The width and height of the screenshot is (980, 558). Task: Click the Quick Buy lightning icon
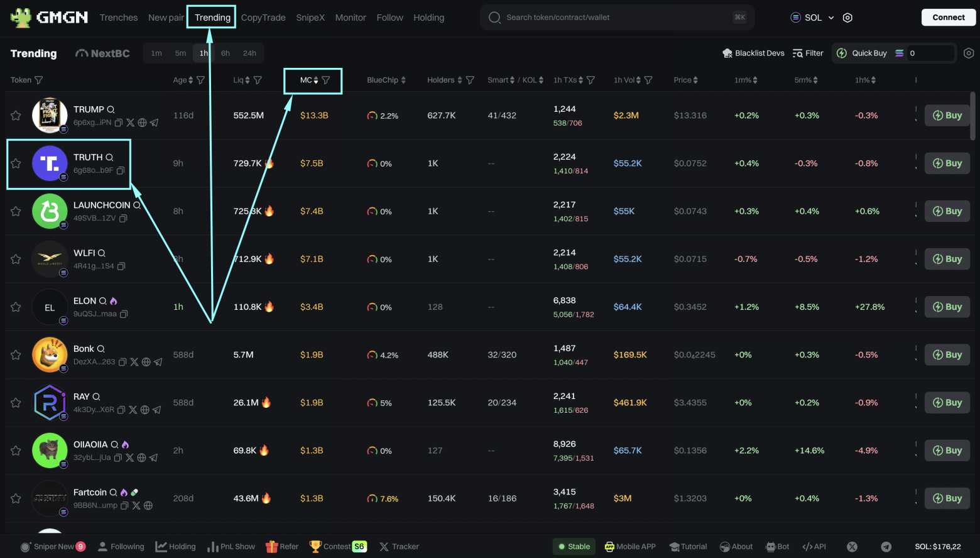(842, 53)
